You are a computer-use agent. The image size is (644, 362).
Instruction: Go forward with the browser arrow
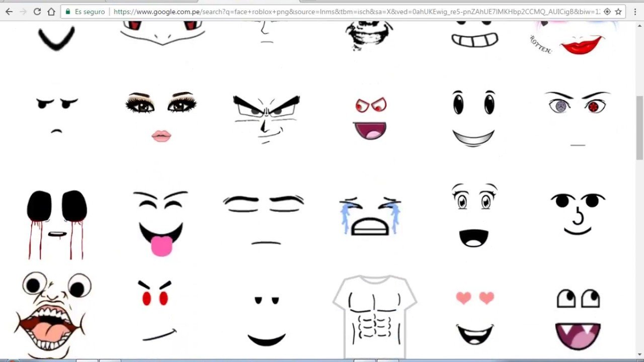23,12
